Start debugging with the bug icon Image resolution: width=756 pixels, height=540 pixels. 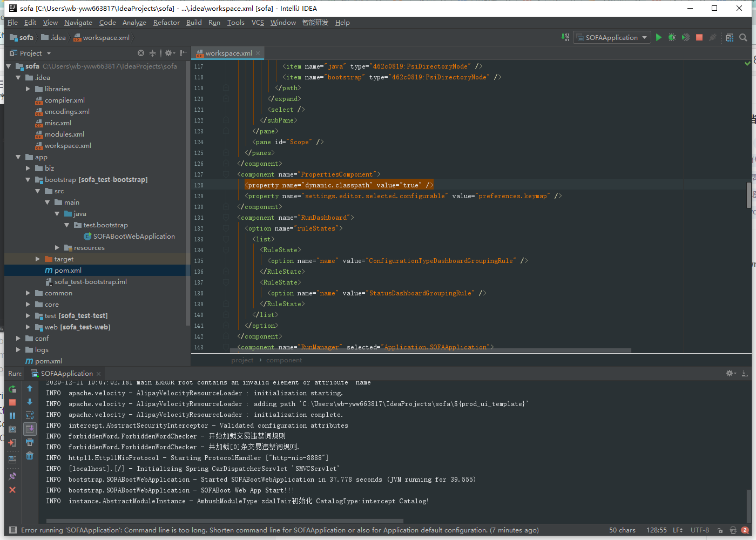[672, 37]
